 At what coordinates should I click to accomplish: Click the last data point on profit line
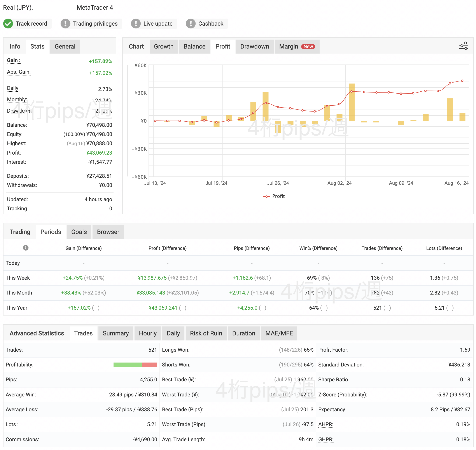[462, 81]
